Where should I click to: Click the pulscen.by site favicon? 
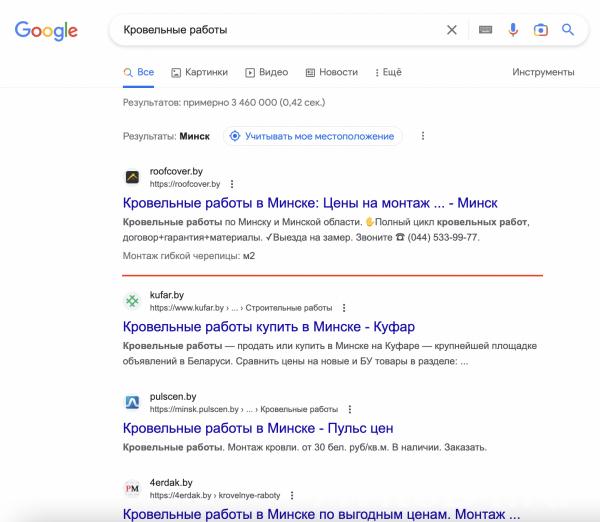point(132,402)
